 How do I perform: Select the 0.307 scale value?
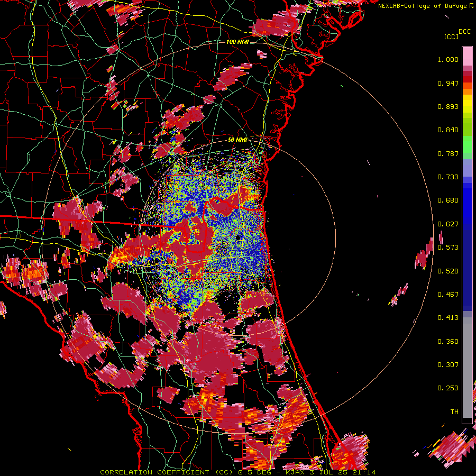(x=448, y=364)
